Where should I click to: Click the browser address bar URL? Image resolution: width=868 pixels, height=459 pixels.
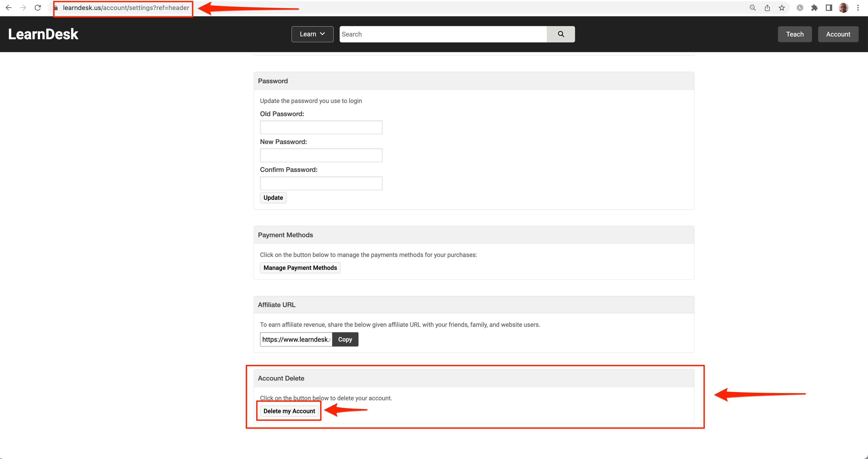[x=126, y=8]
